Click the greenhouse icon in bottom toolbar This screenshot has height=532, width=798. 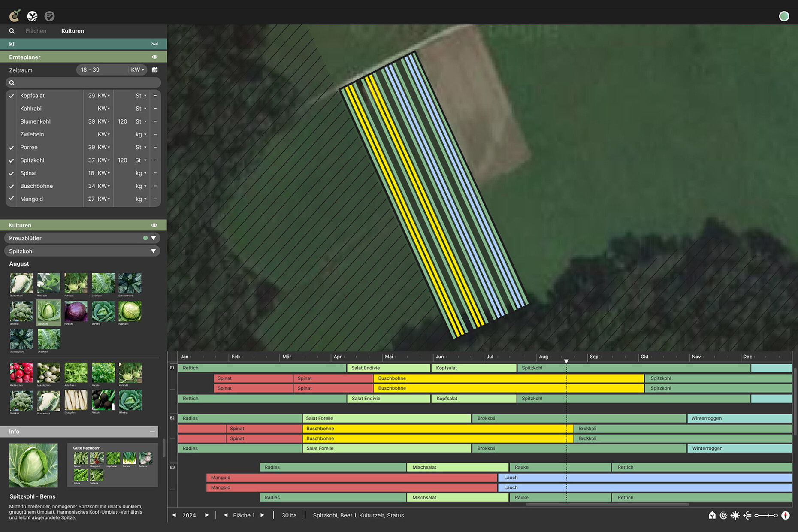[712, 515]
